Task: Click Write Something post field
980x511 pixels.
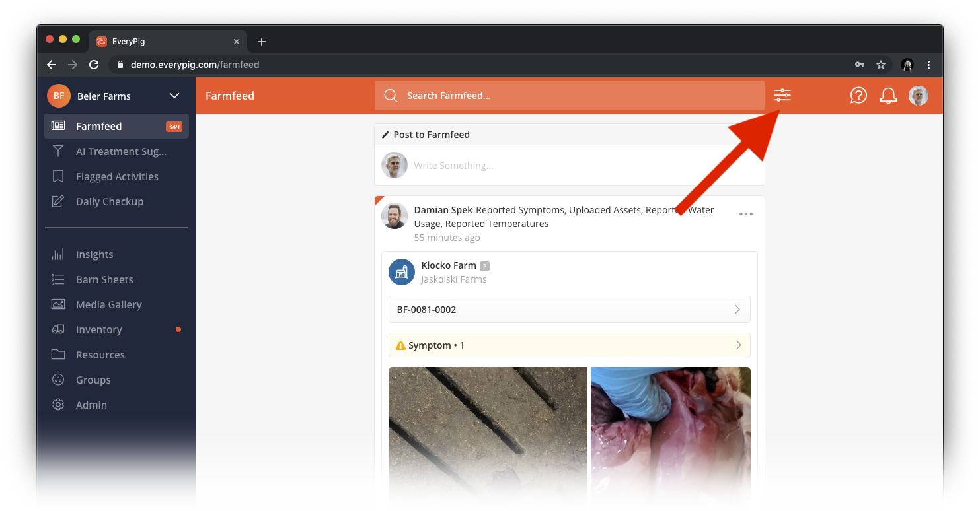Action: point(570,165)
